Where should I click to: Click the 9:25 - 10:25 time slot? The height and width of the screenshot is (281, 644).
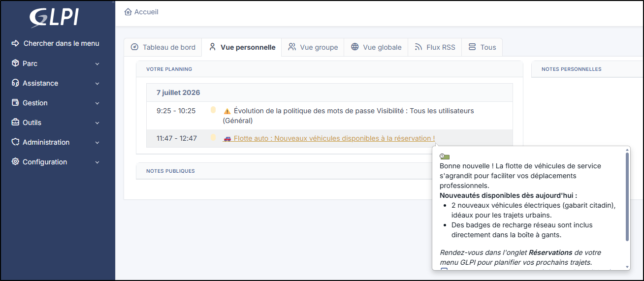tap(176, 111)
